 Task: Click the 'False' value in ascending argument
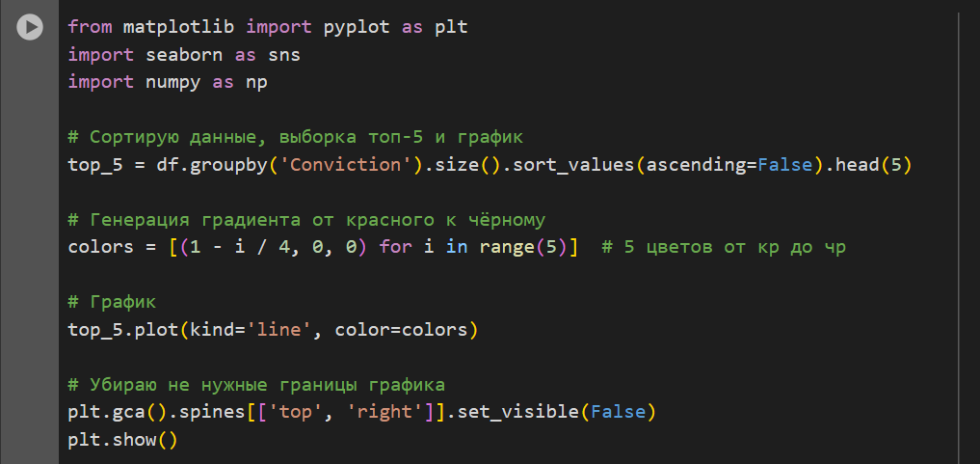784,164
